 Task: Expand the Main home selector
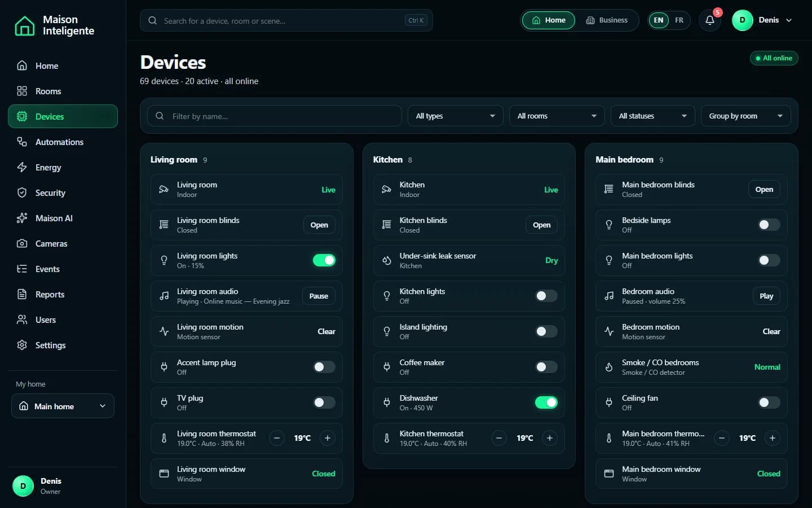click(63, 406)
